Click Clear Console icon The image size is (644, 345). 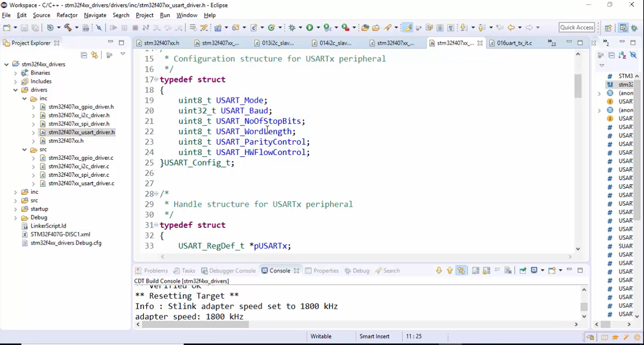coord(508,270)
